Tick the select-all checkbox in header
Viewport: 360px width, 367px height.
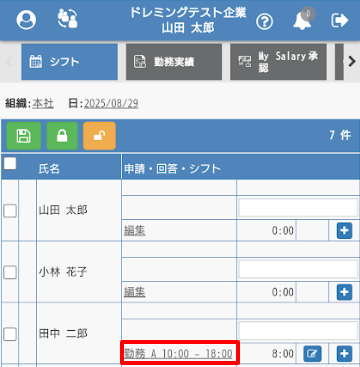10,163
